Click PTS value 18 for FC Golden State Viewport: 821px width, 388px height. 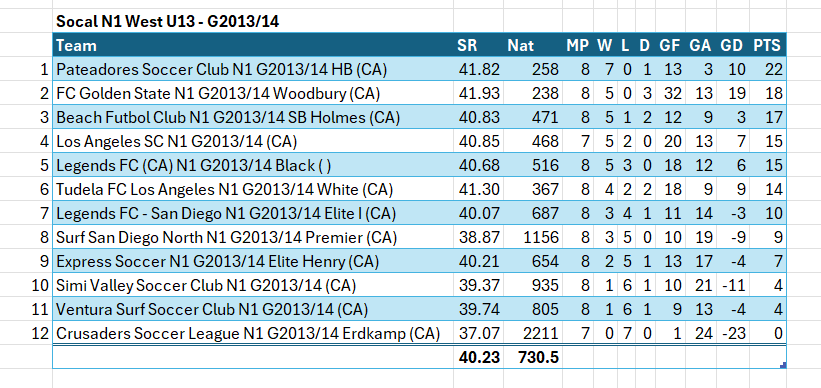(767, 93)
